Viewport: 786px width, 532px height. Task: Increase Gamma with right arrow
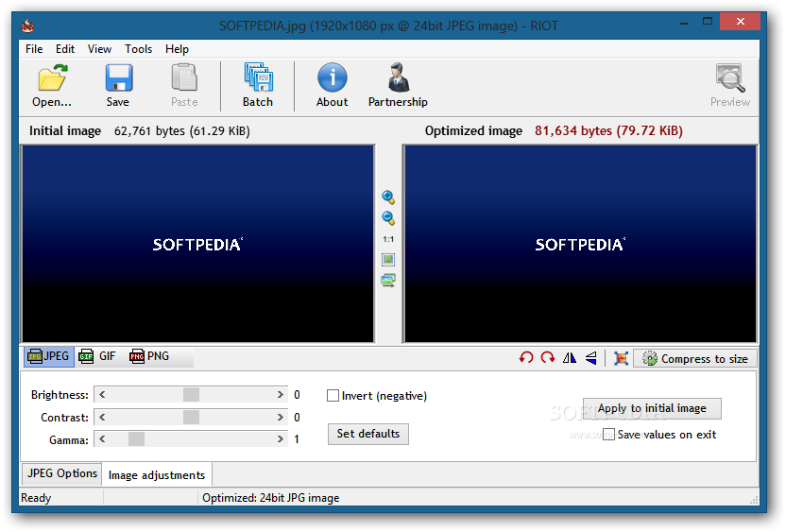coord(281,439)
